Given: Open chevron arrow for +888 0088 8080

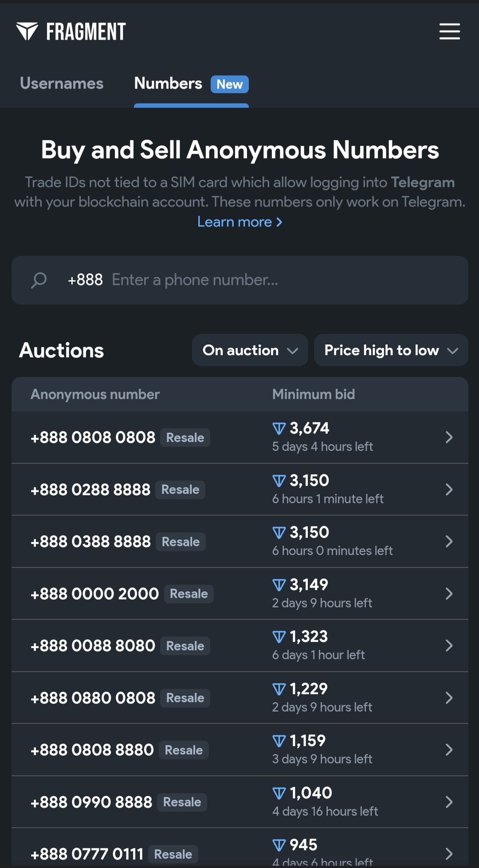Looking at the screenshot, I should pos(449,645).
